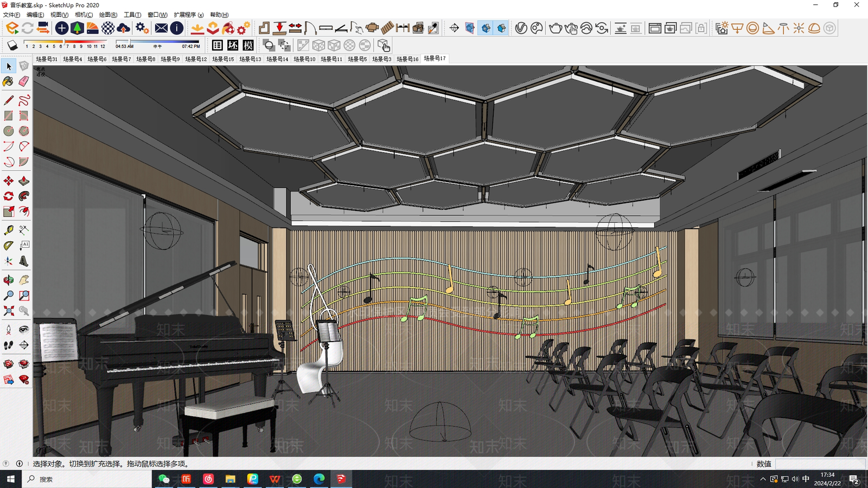868x488 pixels.
Task: Select the Orbit camera tool
Action: click(9, 280)
